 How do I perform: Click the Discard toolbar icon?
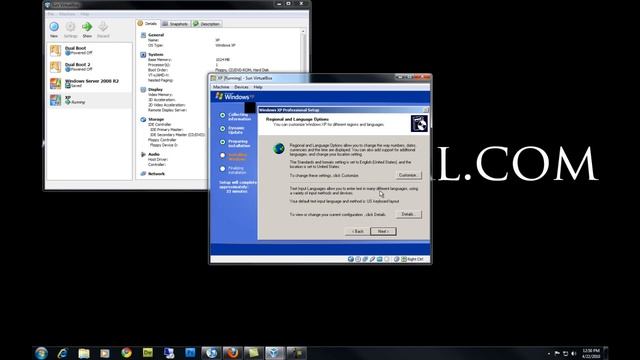pos(103,27)
